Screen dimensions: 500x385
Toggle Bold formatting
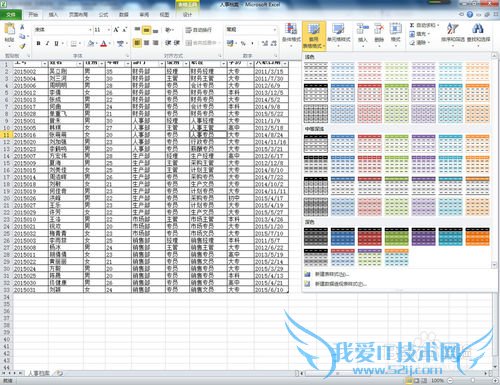click(39, 43)
